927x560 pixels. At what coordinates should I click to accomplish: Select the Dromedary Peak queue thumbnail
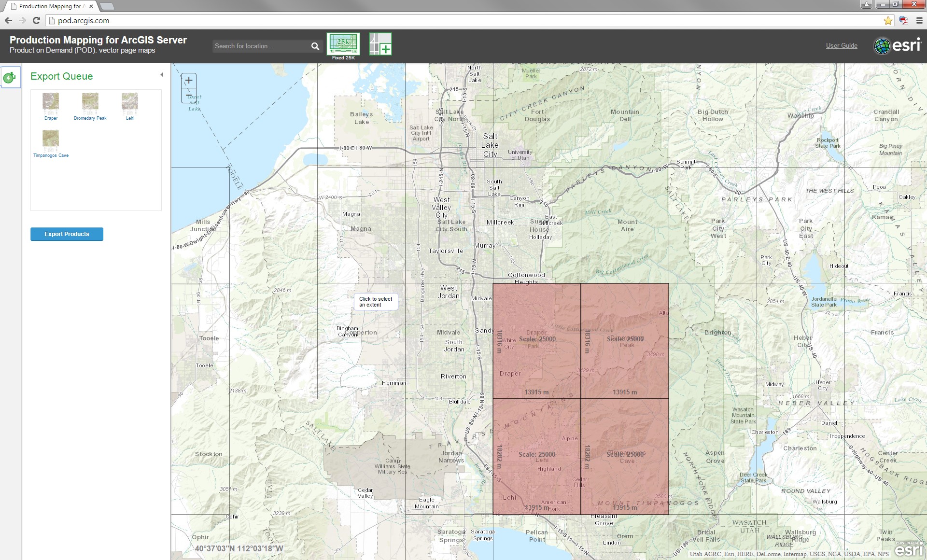click(x=90, y=102)
